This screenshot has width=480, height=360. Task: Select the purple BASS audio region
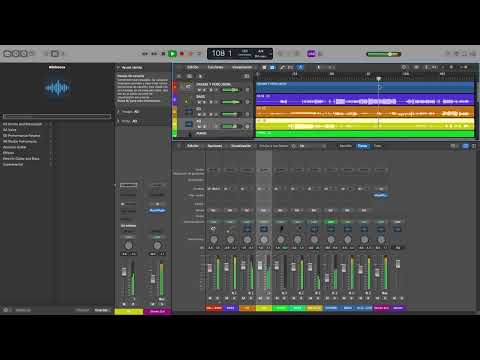(x=365, y=100)
